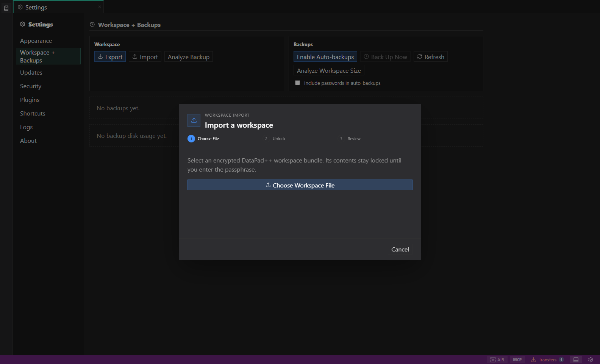Click Choose Workspace File button
Viewport: 600px width, 364px height.
pos(300,185)
